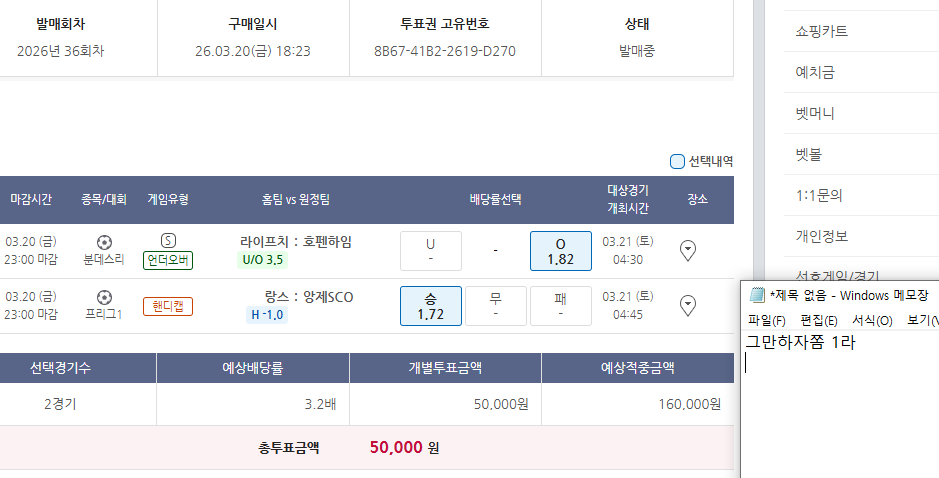Go to 쇼핑카트 in the sidebar
This screenshot has height=478, width=939.
[821, 31]
